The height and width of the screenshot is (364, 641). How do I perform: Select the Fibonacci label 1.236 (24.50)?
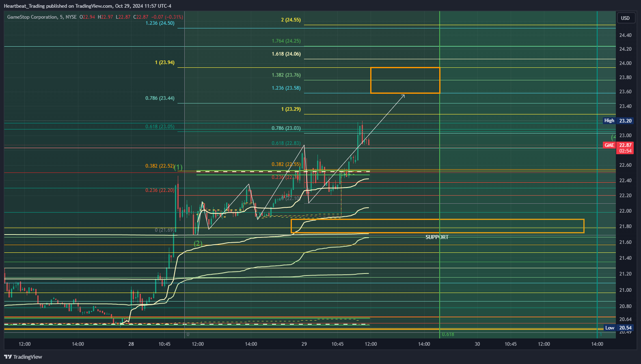(x=160, y=23)
